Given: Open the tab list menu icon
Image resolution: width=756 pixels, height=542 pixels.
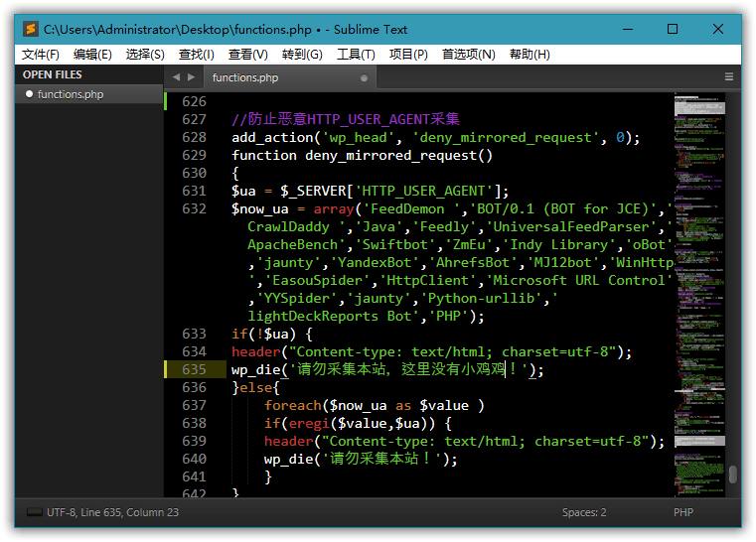Looking at the screenshot, I should pyautogui.click(x=728, y=76).
